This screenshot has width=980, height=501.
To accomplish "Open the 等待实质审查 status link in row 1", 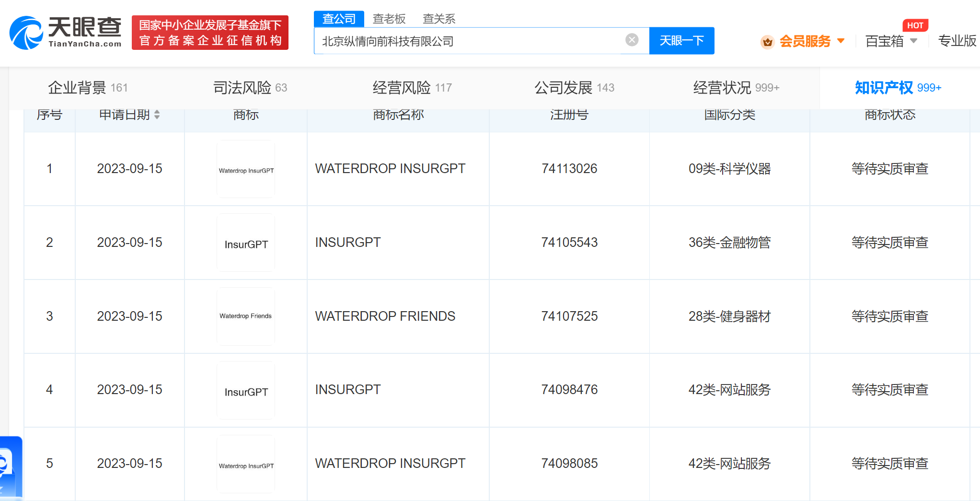I will 890,169.
